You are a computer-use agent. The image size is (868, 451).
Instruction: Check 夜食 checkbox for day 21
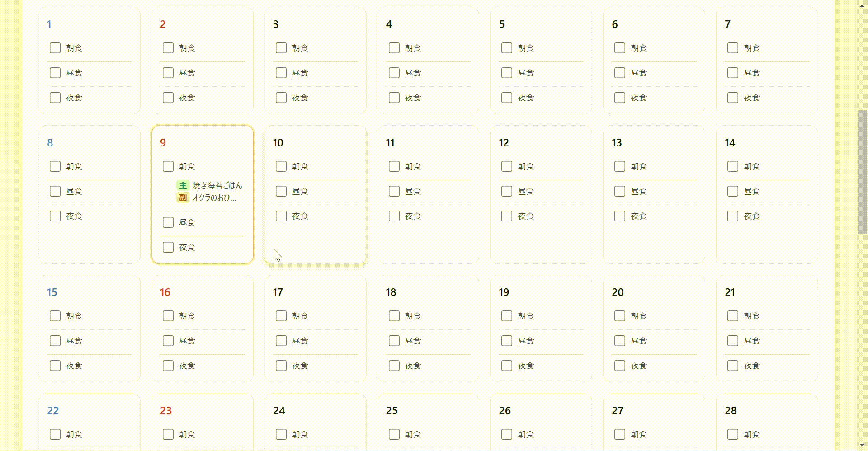(x=733, y=366)
